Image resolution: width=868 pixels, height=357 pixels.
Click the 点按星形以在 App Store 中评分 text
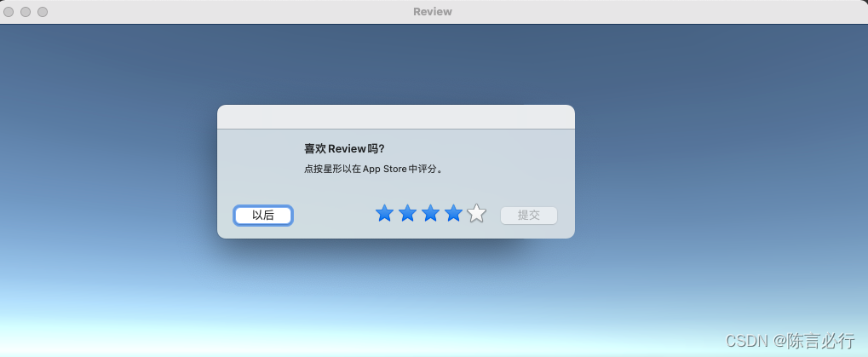pos(374,170)
